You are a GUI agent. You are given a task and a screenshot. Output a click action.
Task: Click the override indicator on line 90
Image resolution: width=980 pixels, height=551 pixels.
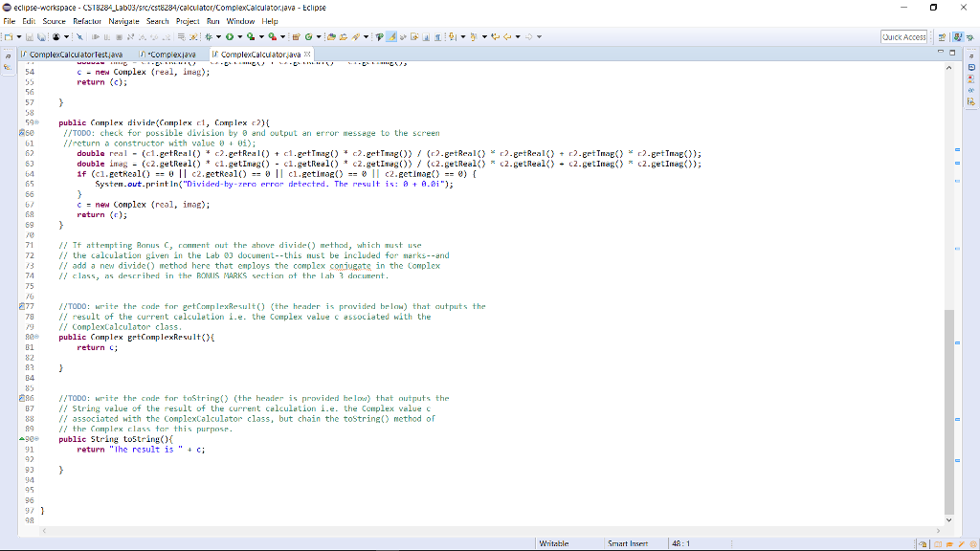22,439
